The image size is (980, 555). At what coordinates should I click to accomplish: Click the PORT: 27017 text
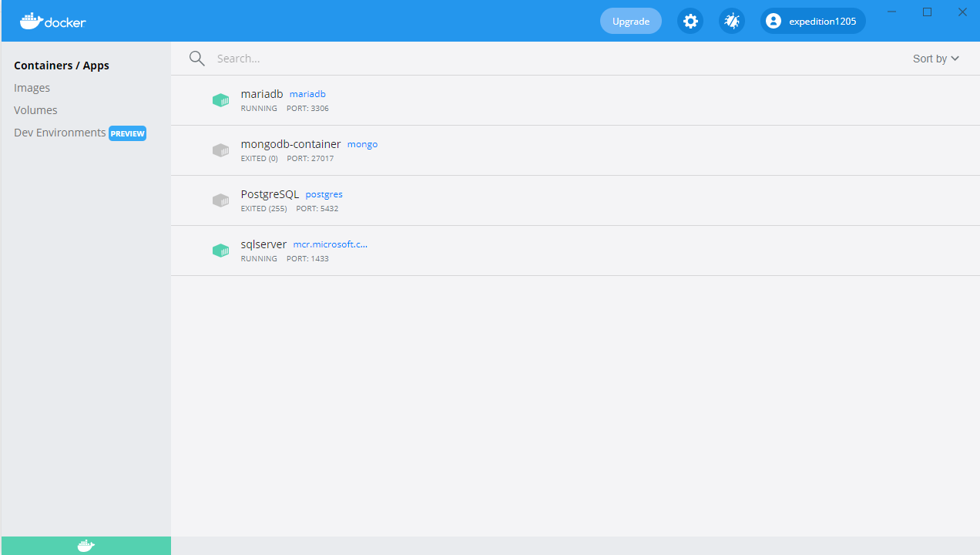(310, 159)
